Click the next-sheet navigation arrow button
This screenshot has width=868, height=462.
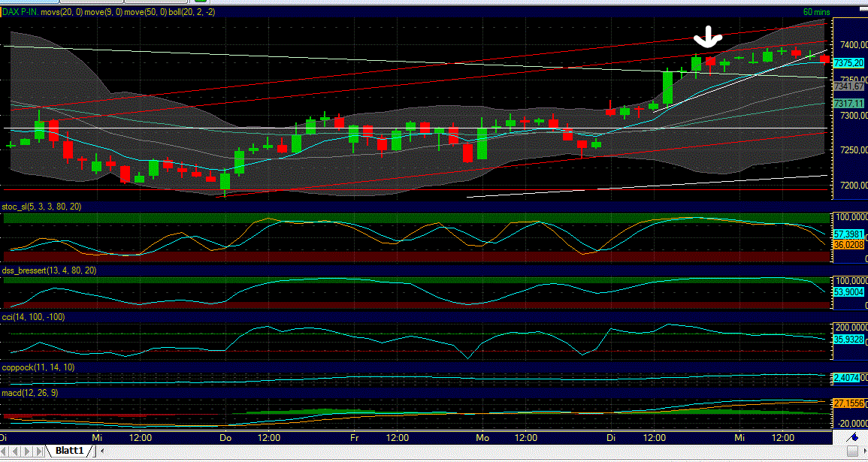(28, 451)
